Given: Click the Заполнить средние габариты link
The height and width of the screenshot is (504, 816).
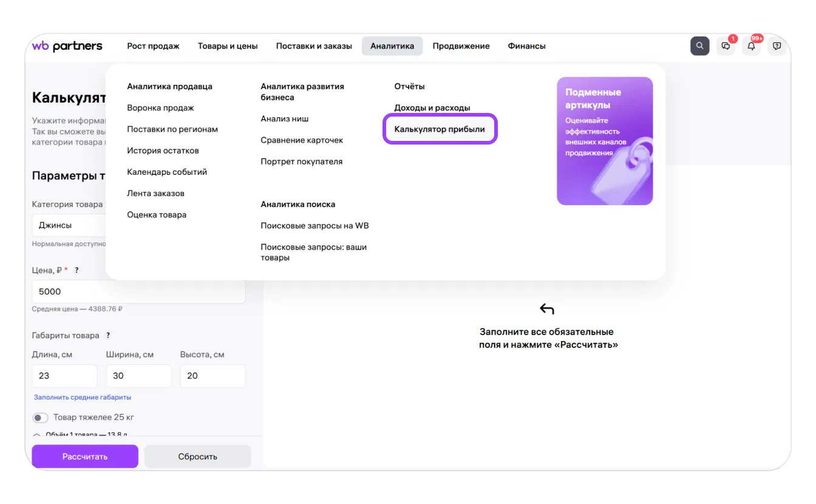Looking at the screenshot, I should tap(83, 397).
